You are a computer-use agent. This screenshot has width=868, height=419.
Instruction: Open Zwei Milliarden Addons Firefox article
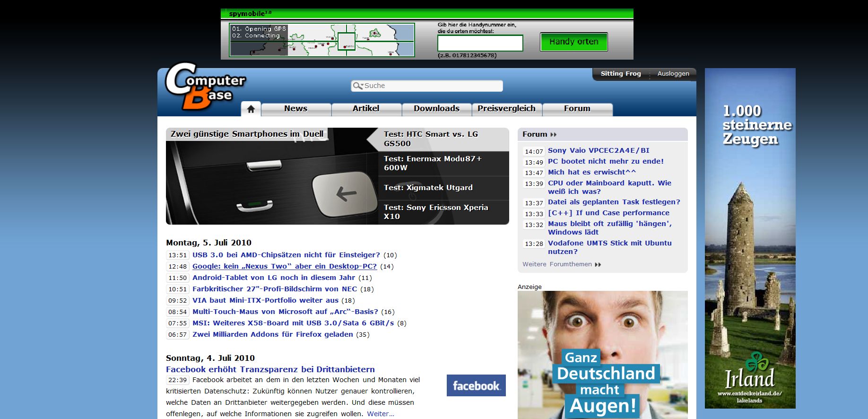[x=273, y=334]
